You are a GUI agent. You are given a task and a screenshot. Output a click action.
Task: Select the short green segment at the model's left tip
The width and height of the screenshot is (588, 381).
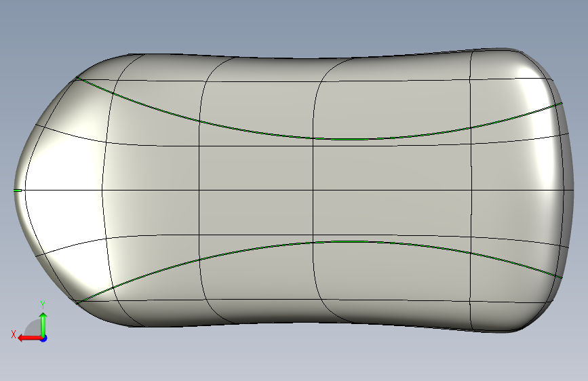point(17,190)
